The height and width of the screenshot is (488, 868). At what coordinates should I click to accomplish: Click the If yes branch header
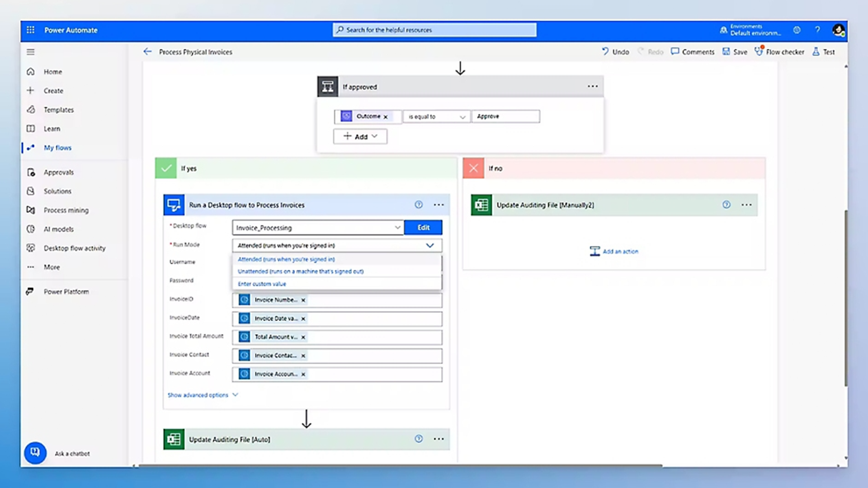coord(306,168)
